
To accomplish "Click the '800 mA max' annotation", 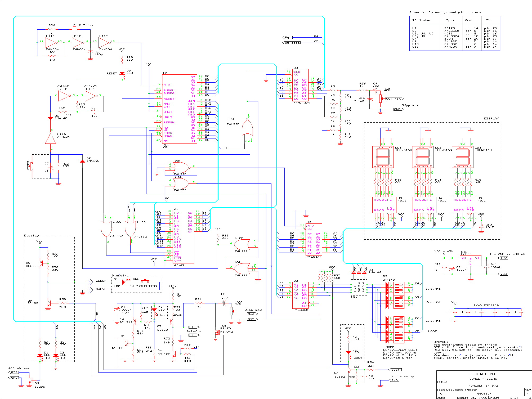I will (x=19, y=368).
